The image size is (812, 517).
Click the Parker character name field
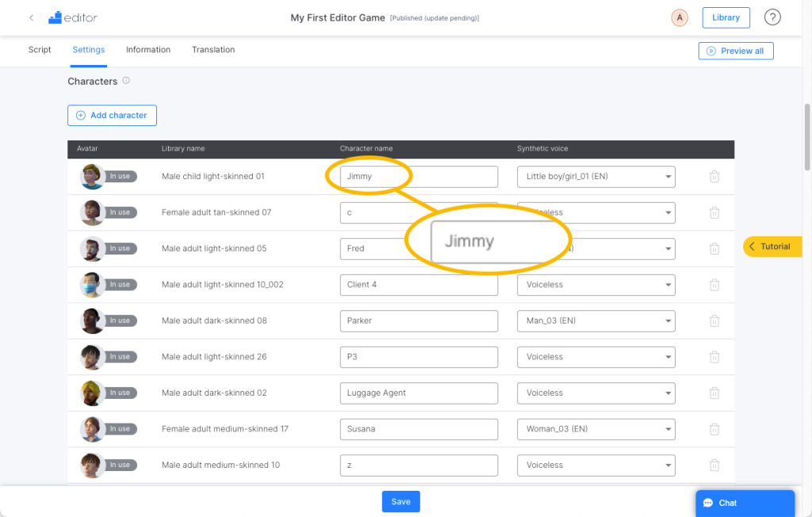coord(419,320)
